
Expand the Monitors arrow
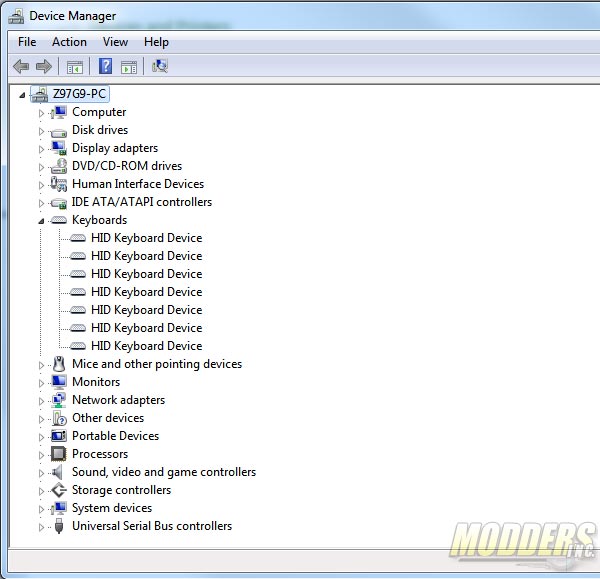[41, 383]
